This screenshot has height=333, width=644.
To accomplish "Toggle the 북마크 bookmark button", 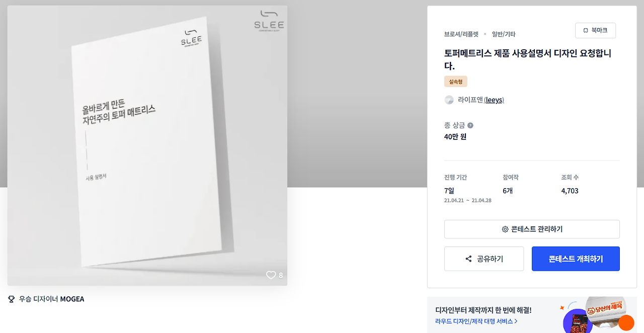I will (595, 30).
